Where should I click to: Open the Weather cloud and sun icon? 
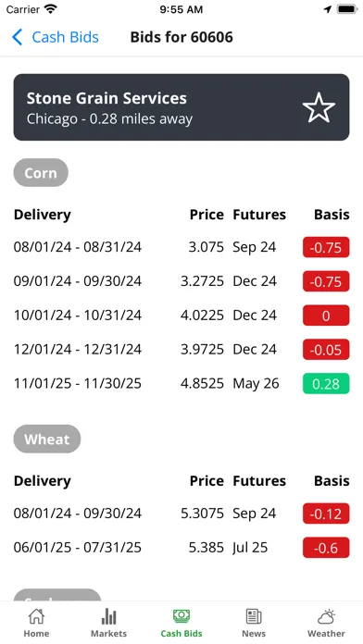click(x=326, y=616)
